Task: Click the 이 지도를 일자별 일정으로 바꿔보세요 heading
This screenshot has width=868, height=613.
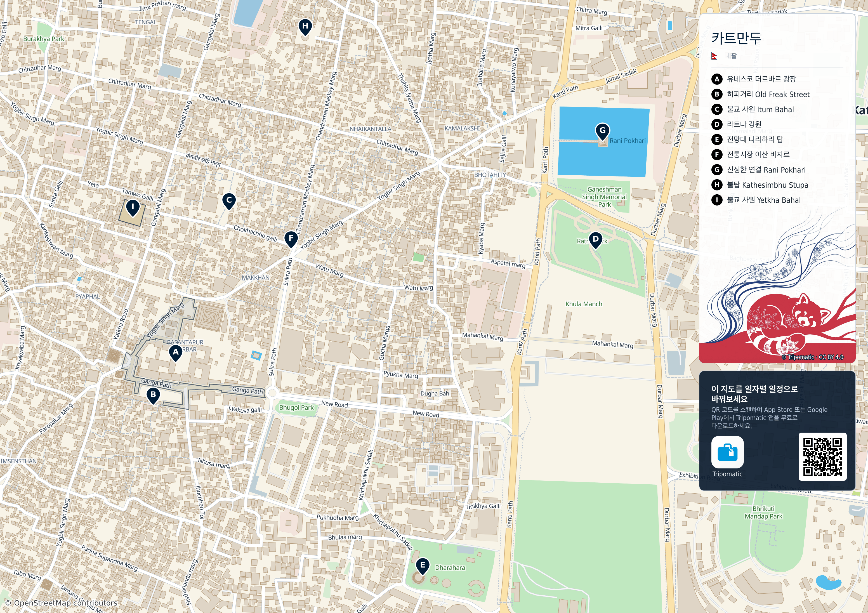Action: (754, 394)
